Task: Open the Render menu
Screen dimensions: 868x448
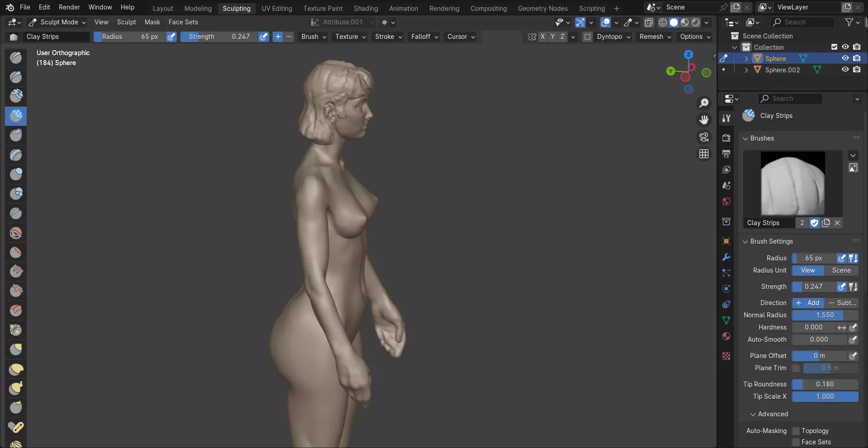Action: tap(69, 7)
